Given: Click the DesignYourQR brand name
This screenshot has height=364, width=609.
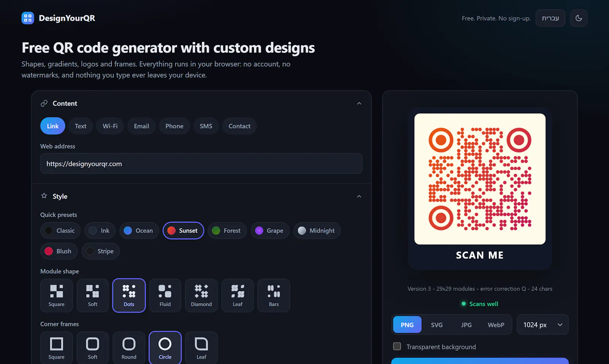Looking at the screenshot, I should click(x=67, y=18).
